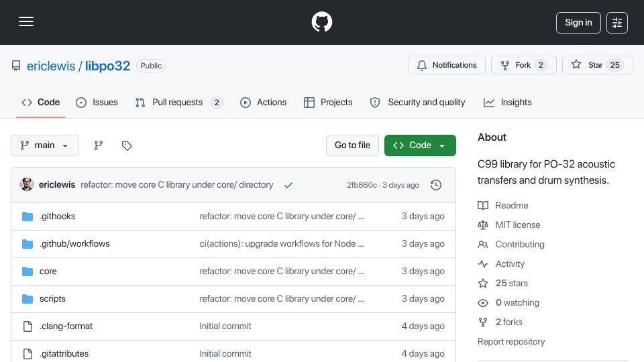644x362 pixels.
Task: Open the hamburger navigation menu
Action: [26, 21]
